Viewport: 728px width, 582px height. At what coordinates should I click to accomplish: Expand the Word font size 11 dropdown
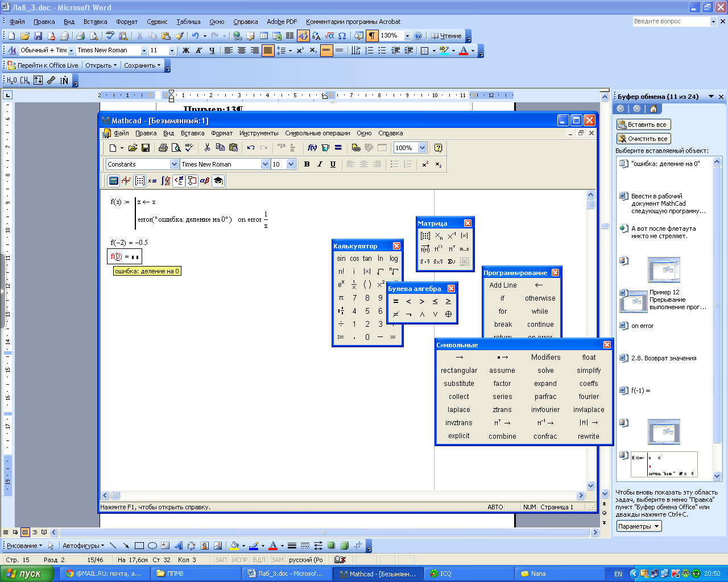coord(172,51)
